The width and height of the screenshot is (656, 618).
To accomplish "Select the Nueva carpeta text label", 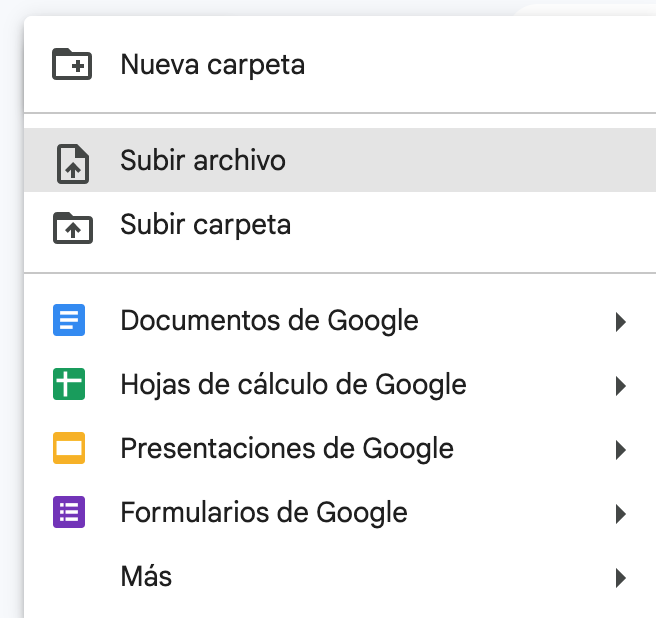I will 212,65.
